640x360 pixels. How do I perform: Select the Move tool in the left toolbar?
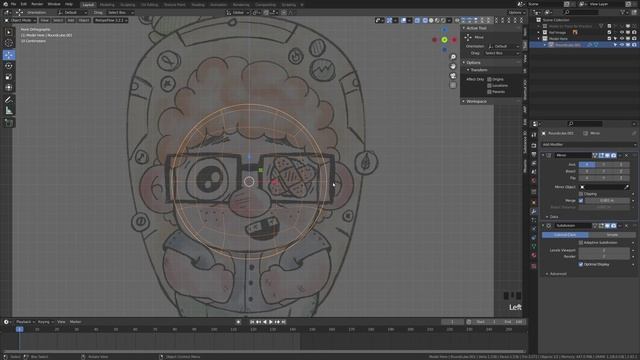pos(9,55)
